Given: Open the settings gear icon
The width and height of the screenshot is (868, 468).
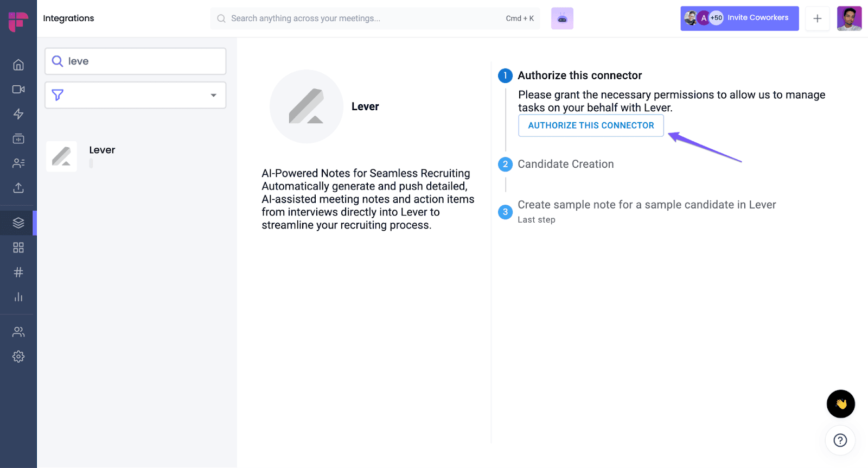Looking at the screenshot, I should 18,357.
